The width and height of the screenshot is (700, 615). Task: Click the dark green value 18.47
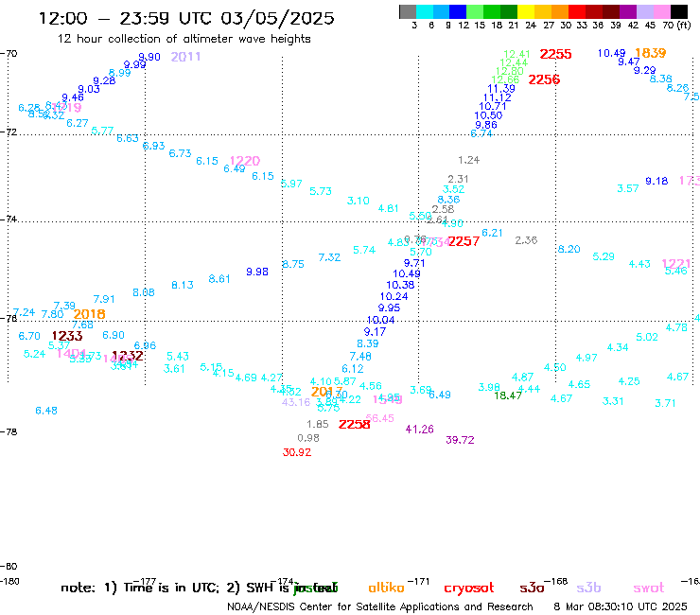508,395
